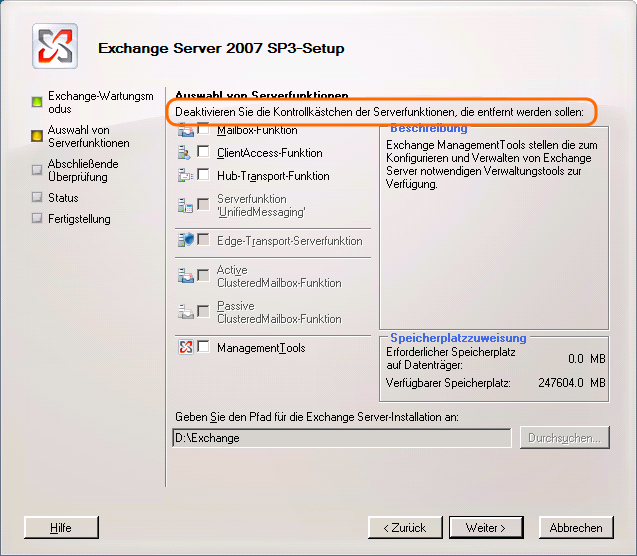Open help with the Hilfe button
Image resolution: width=637 pixels, height=556 pixels.
pos(61,527)
